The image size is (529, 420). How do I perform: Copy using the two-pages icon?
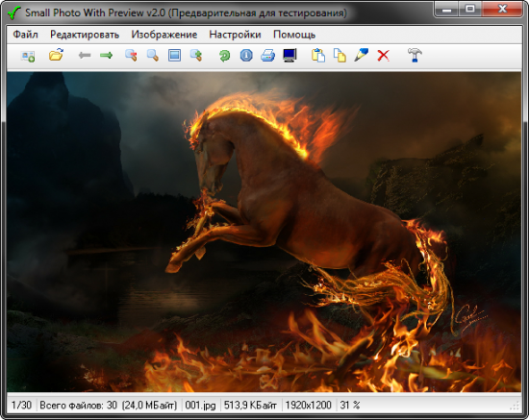340,56
